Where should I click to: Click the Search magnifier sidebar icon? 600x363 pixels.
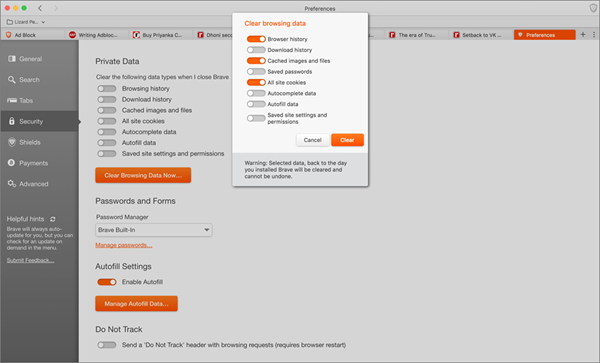(x=12, y=80)
